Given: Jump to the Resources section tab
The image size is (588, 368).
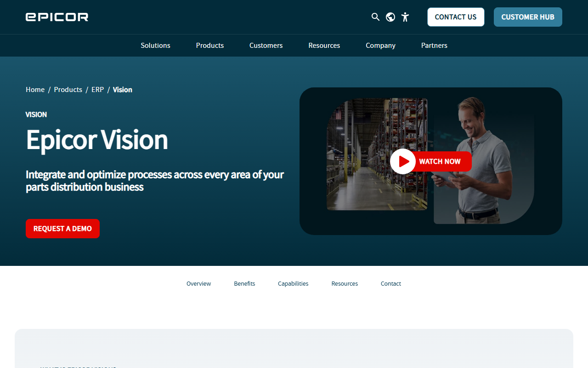Looking at the screenshot, I should [345, 284].
